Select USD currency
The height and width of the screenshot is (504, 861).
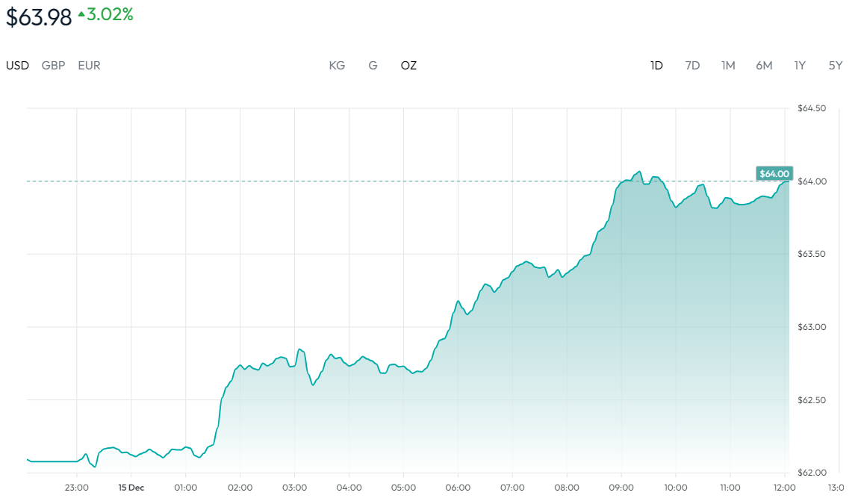pyautogui.click(x=18, y=66)
